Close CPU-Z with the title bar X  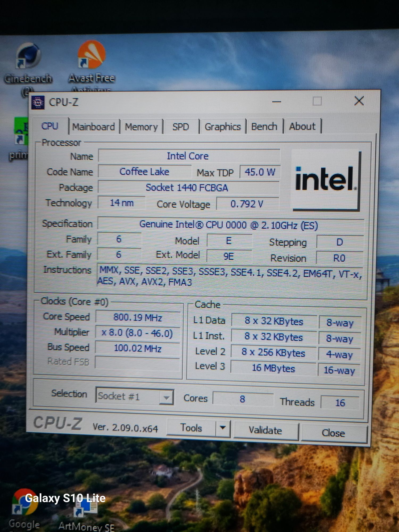tap(359, 101)
